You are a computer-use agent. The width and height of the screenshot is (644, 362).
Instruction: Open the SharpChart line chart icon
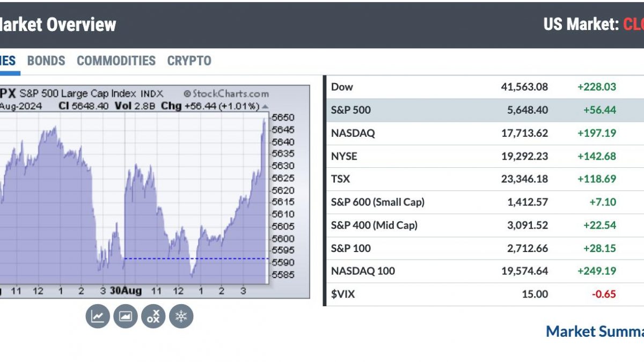(x=97, y=316)
